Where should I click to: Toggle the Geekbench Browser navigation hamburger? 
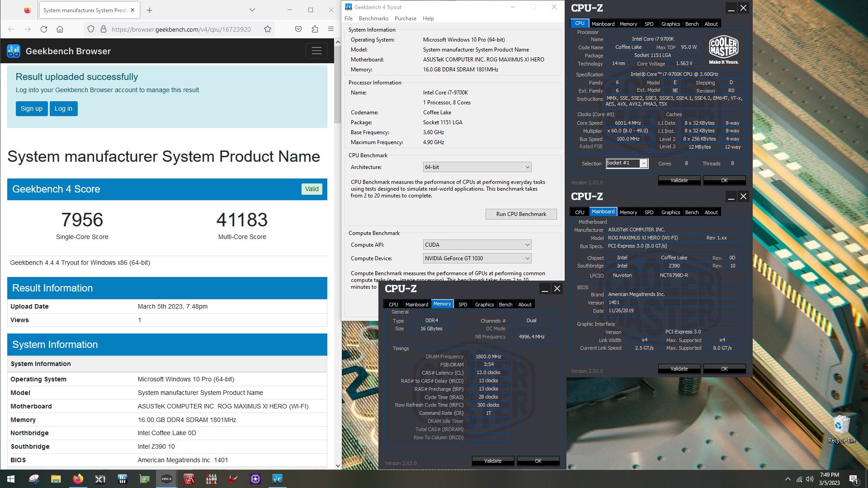click(x=316, y=51)
